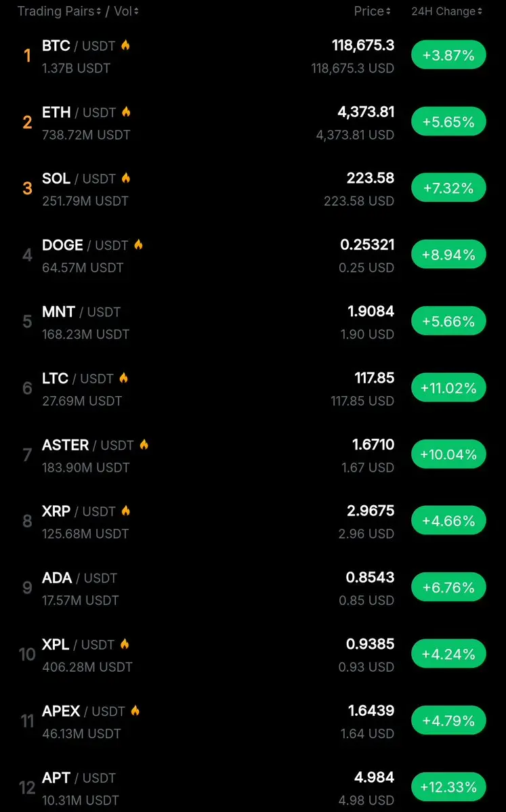
Task: Select the XPL / USDT pair
Action: click(x=253, y=655)
